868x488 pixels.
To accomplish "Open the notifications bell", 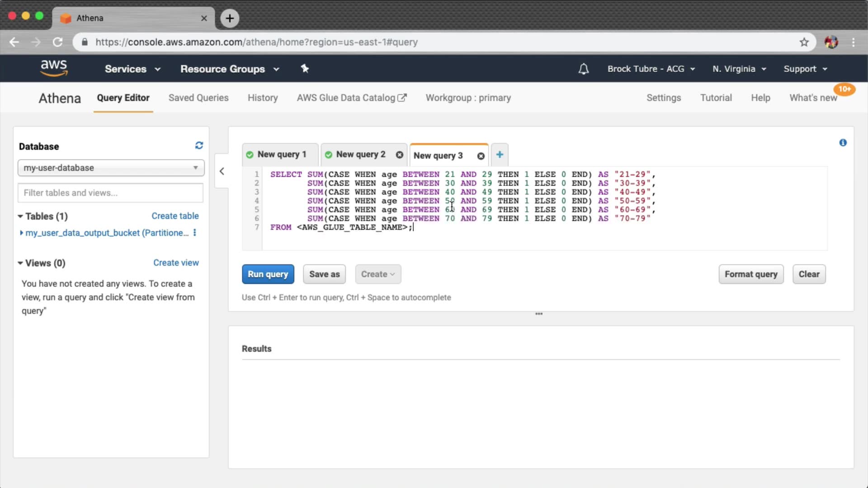I will (584, 69).
